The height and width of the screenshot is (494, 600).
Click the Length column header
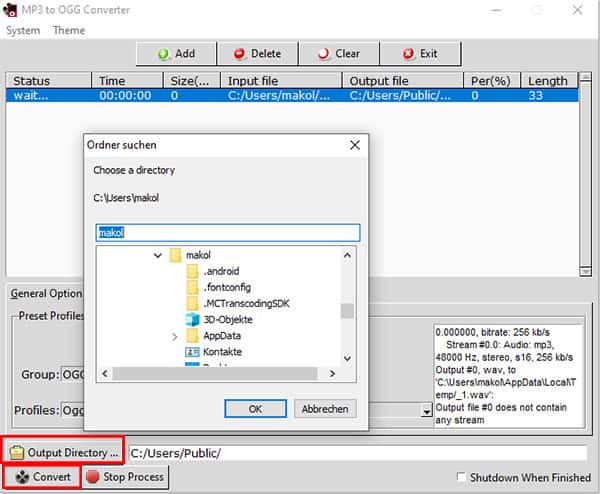(x=549, y=81)
